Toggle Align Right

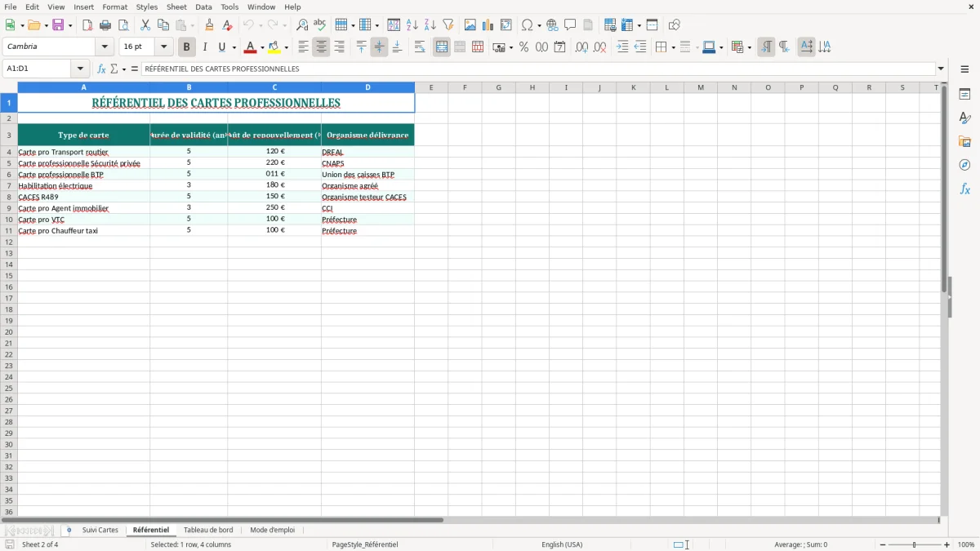340,47
